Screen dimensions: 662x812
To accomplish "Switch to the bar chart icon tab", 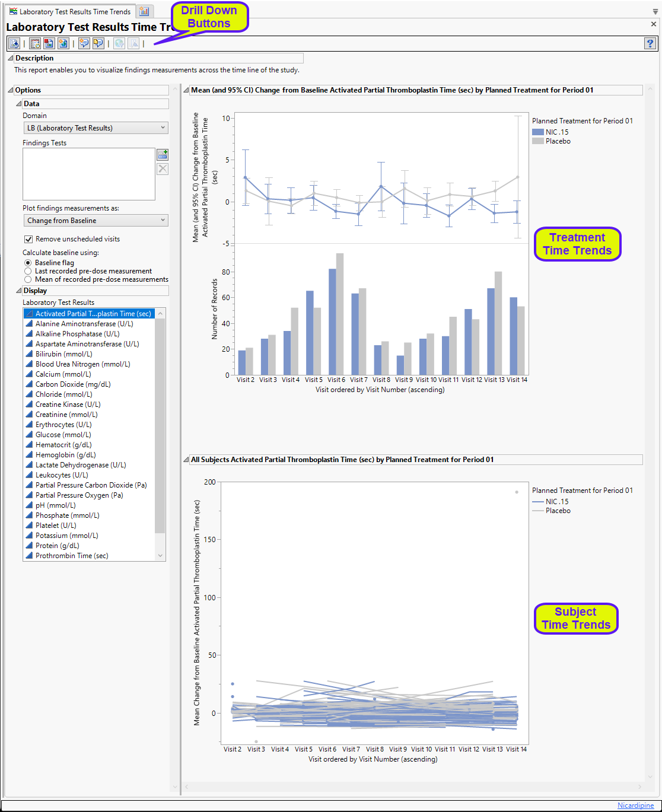I will point(144,11).
